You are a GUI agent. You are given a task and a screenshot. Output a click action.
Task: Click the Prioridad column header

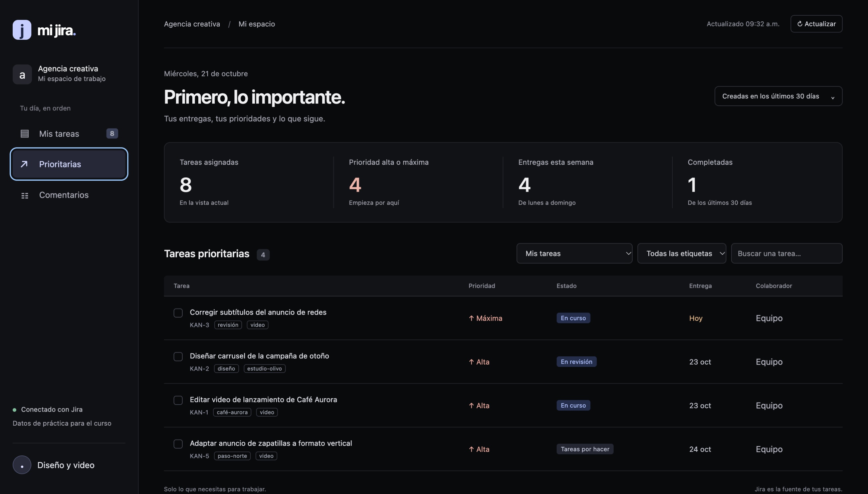click(x=481, y=286)
